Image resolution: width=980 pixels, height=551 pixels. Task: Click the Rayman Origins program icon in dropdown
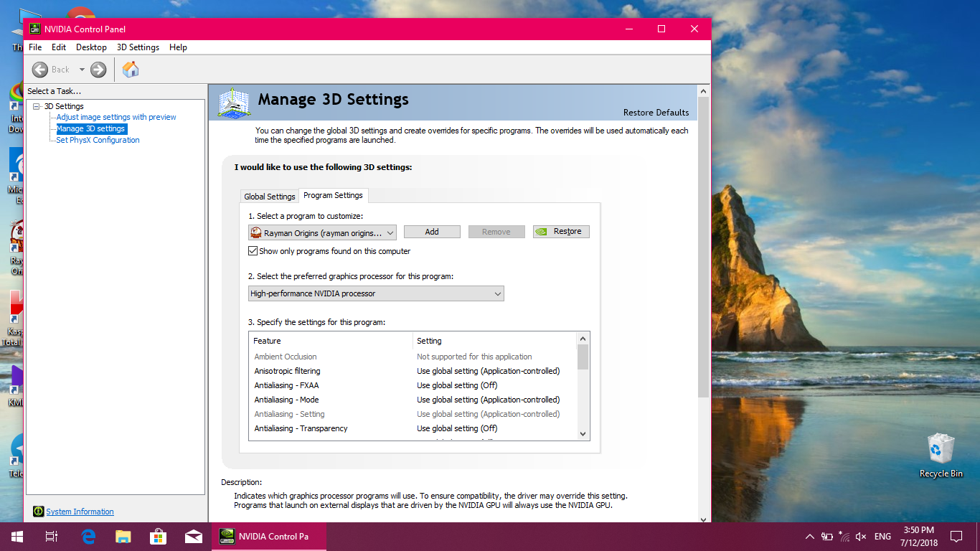click(x=255, y=232)
